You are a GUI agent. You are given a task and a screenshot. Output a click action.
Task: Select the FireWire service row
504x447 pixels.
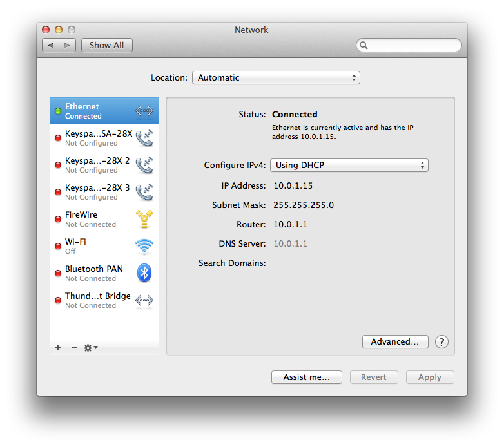coord(104,219)
